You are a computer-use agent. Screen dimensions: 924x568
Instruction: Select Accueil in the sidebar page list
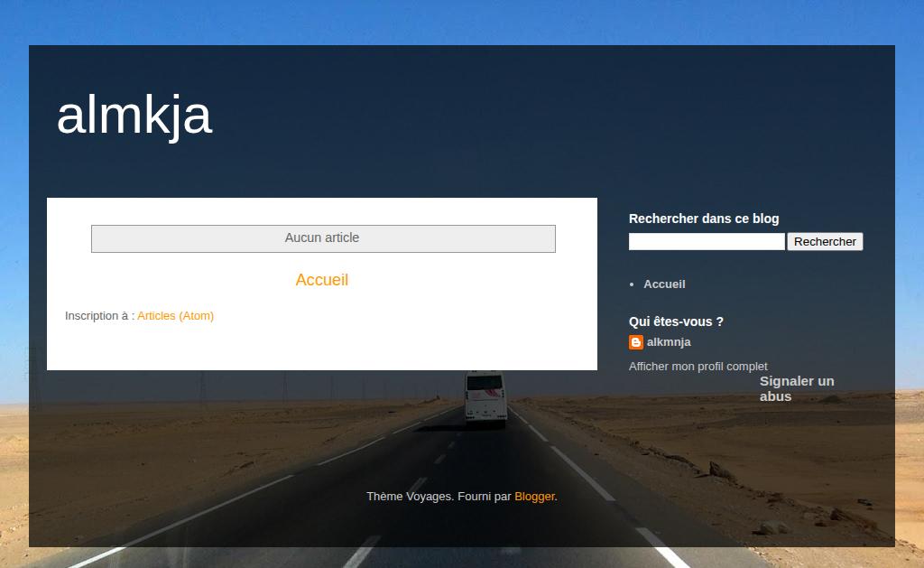[664, 284]
